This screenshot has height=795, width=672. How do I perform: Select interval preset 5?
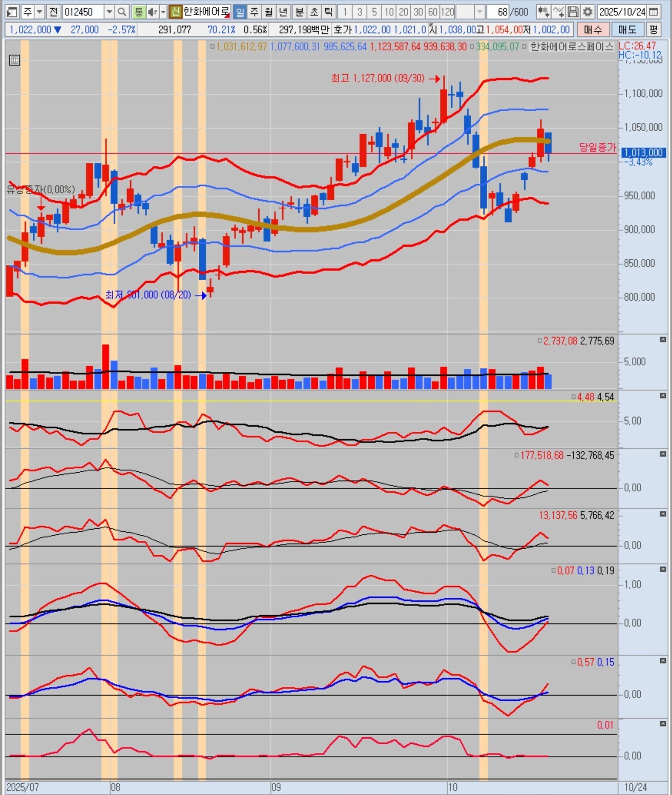click(374, 12)
